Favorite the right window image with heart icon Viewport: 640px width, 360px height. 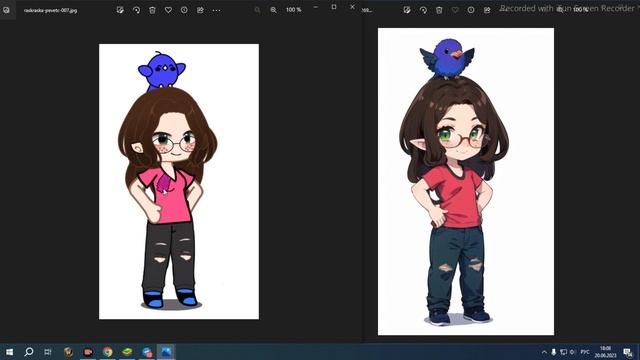tap(455, 10)
